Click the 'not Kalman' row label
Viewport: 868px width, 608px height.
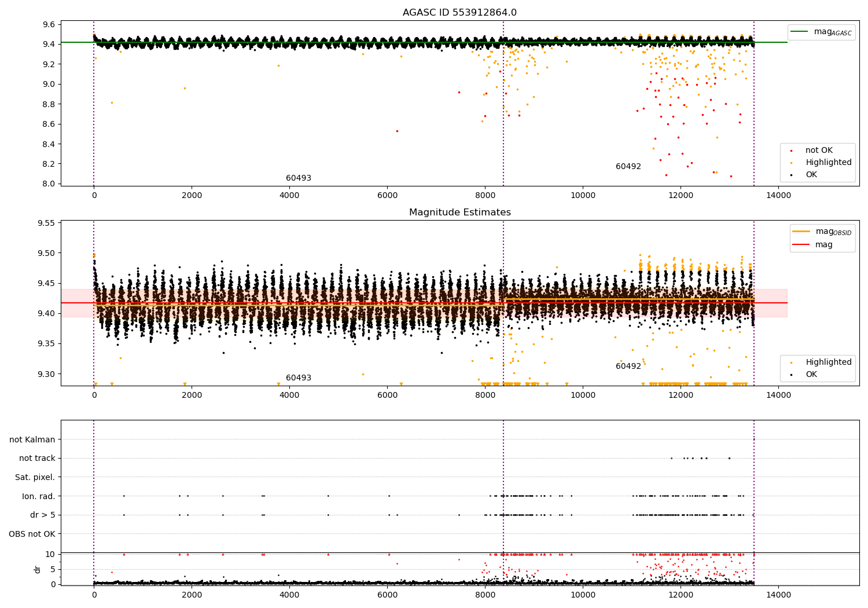click(x=32, y=440)
